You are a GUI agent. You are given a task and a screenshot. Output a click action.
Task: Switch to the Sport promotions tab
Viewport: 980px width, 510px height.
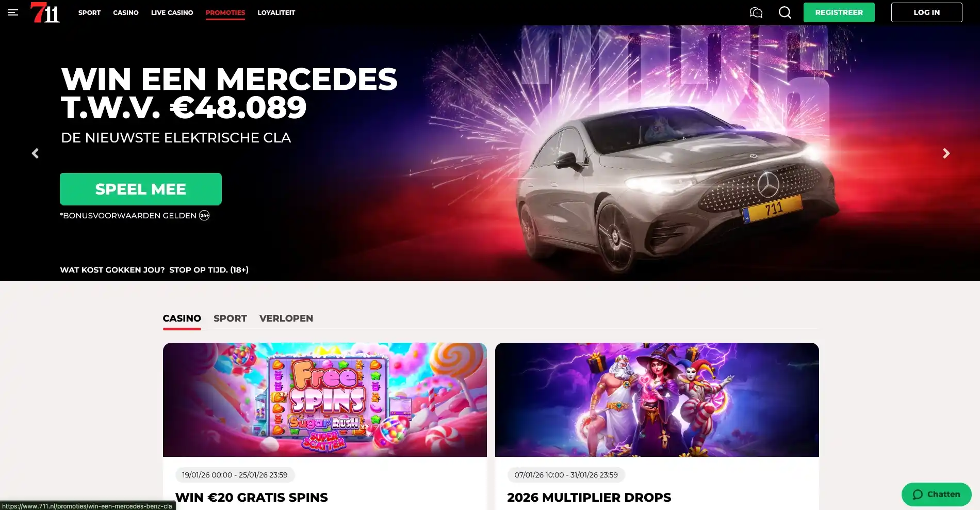click(230, 318)
